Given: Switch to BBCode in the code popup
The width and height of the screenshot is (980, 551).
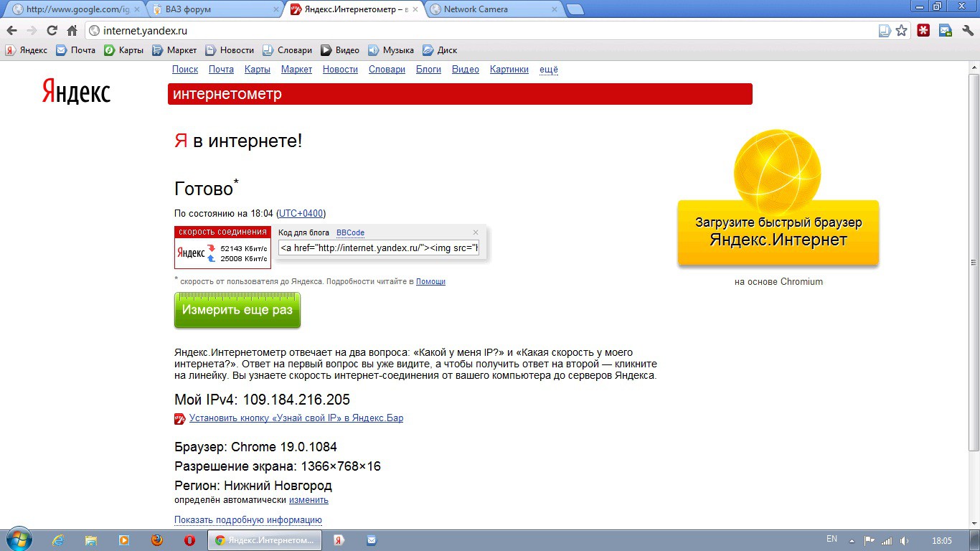Looking at the screenshot, I should click(x=350, y=232).
